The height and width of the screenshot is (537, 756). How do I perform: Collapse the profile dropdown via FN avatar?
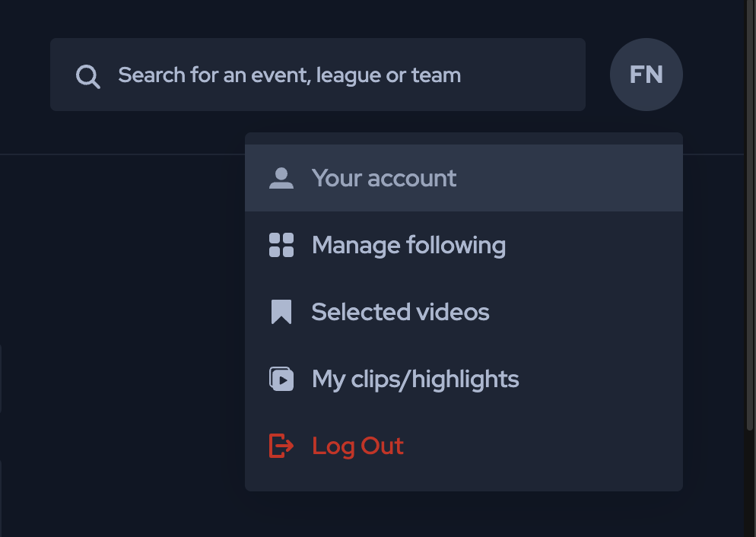[646, 75]
